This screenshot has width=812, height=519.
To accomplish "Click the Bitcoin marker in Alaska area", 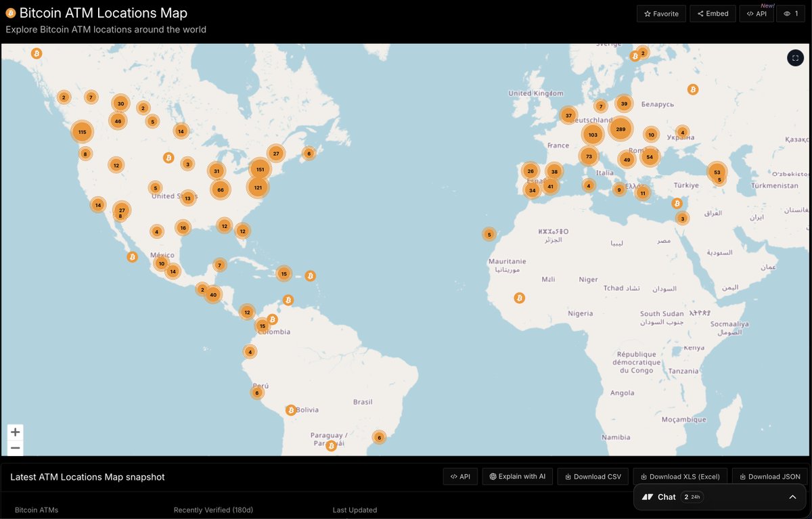I will coord(37,53).
